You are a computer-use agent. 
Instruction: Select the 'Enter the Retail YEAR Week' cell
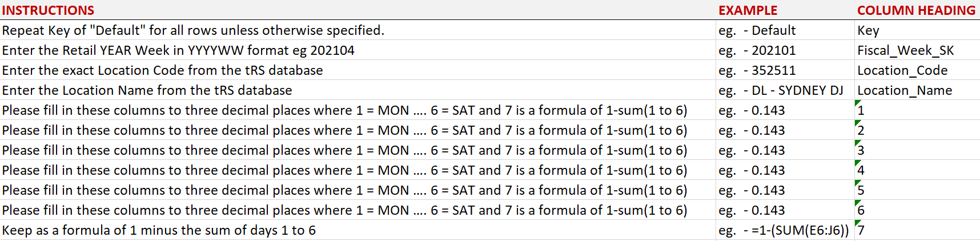(x=178, y=50)
